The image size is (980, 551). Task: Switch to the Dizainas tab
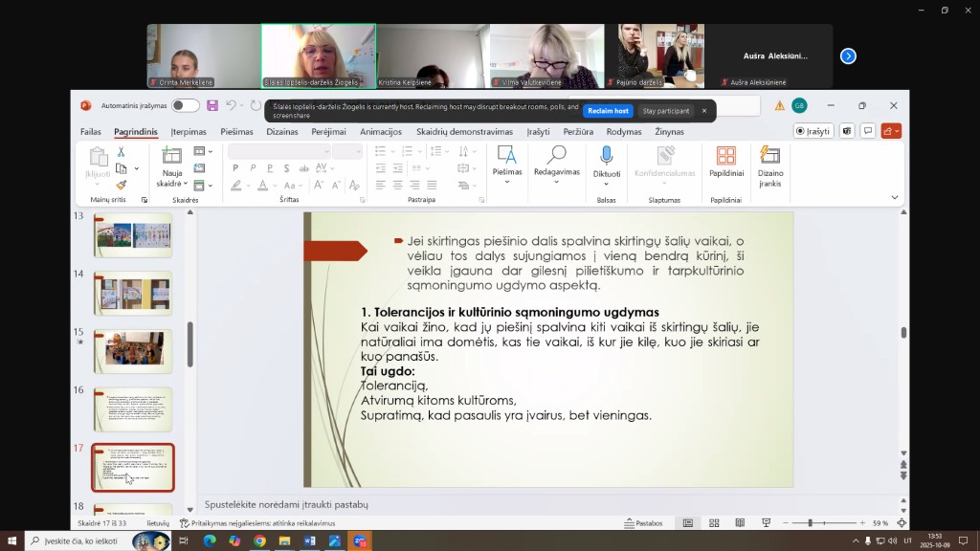282,132
